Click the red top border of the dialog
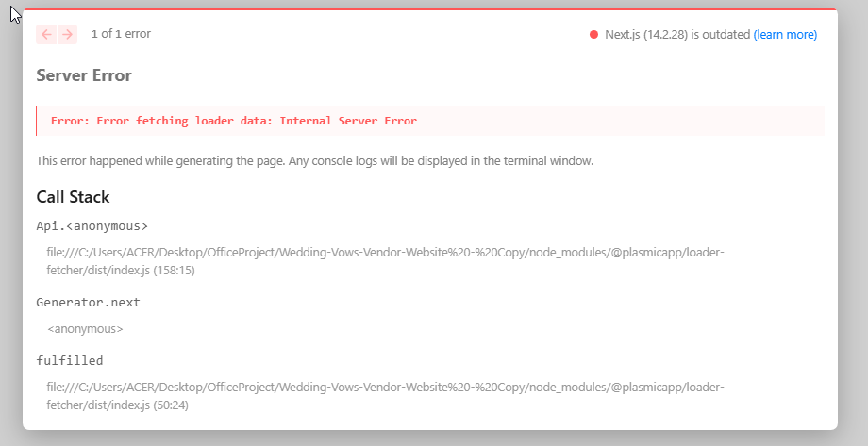The width and height of the screenshot is (868, 446). pos(429,8)
